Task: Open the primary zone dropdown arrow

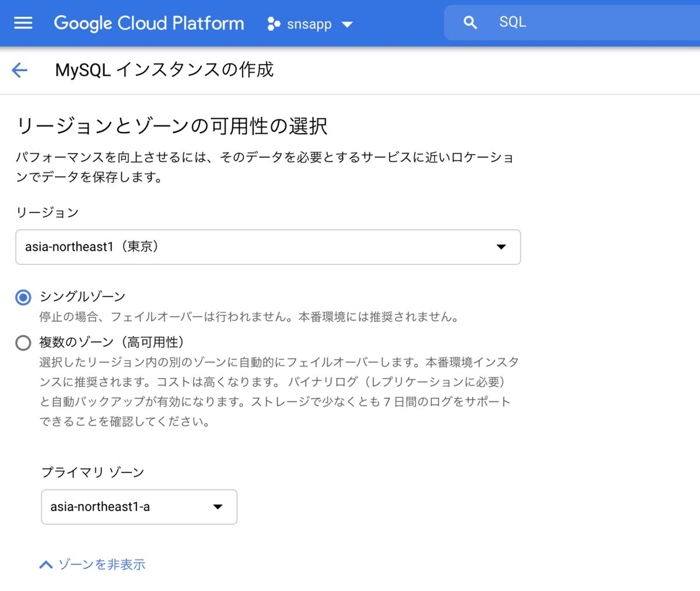Action: click(x=218, y=507)
